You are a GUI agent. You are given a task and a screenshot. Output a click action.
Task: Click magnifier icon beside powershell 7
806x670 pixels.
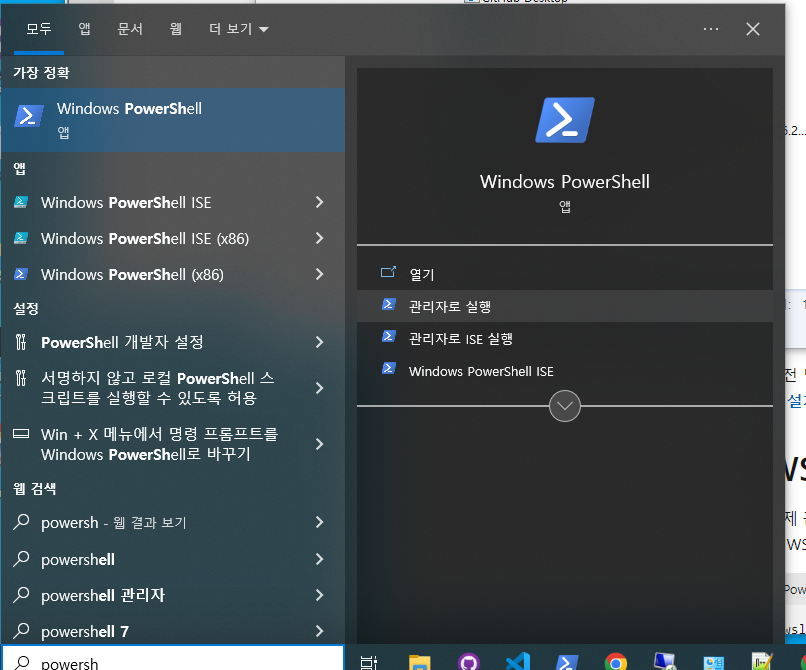pyautogui.click(x=21, y=630)
